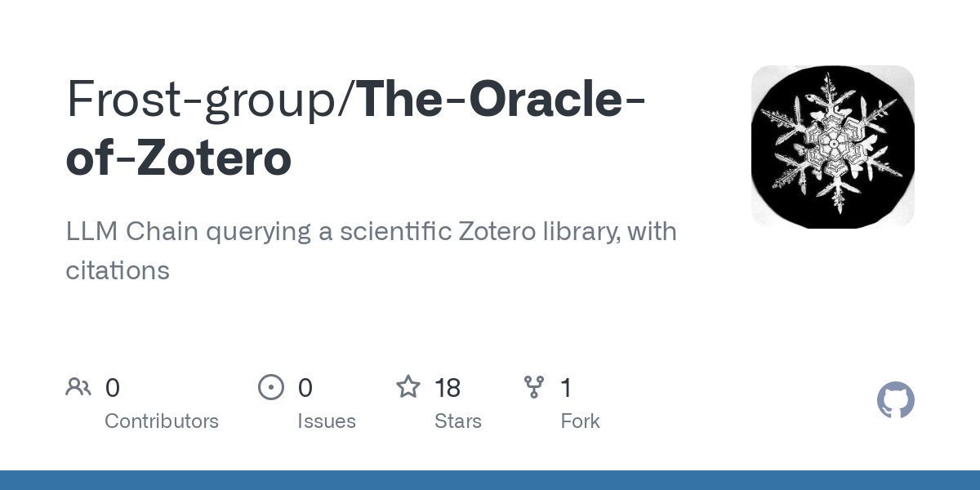Click the zero count above Contributors
This screenshot has width=980, height=490.
pos(113,388)
